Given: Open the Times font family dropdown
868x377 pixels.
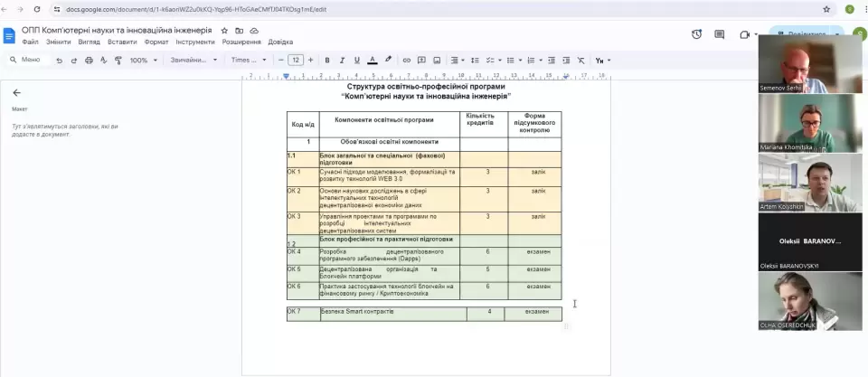Looking at the screenshot, I should coord(249,61).
